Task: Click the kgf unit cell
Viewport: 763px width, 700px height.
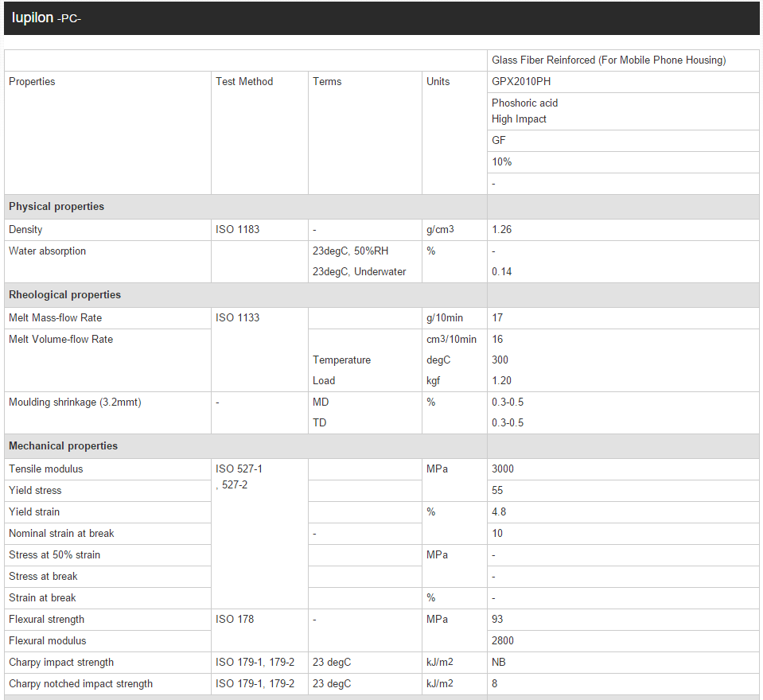Action: click(433, 381)
